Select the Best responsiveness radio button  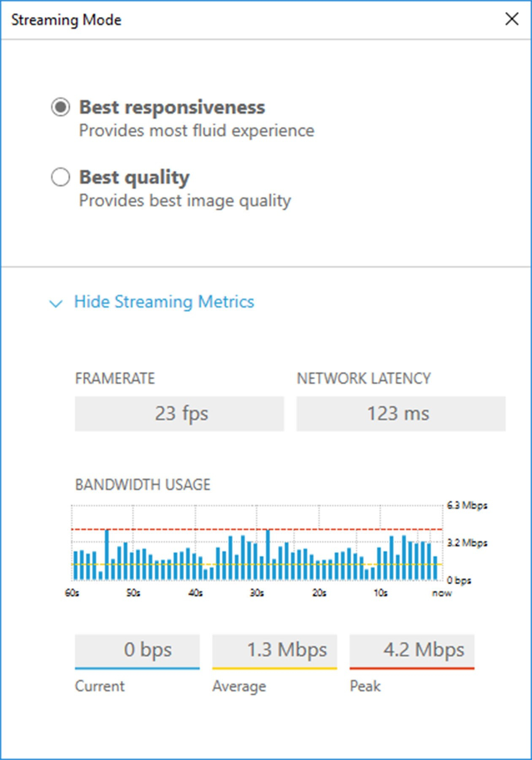coord(60,107)
